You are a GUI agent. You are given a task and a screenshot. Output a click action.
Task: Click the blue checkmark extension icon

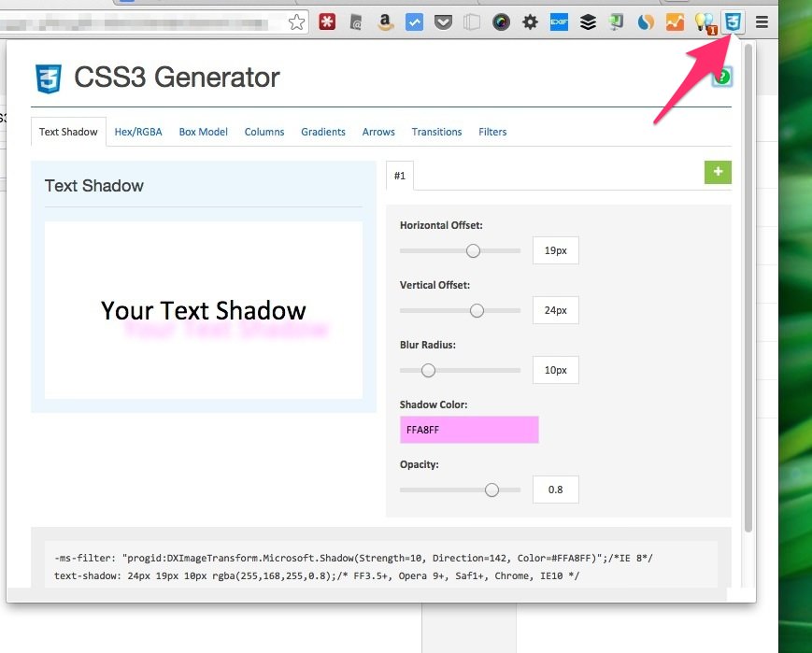[x=414, y=22]
